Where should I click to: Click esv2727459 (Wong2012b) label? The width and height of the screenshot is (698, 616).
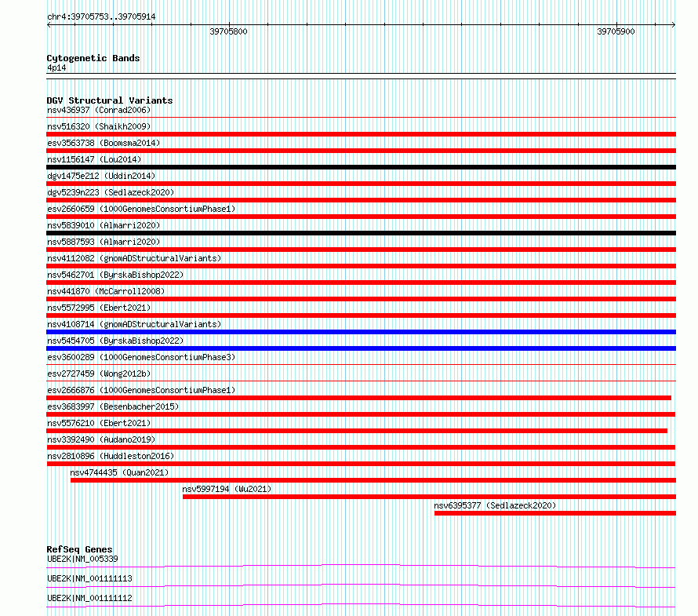(99, 374)
